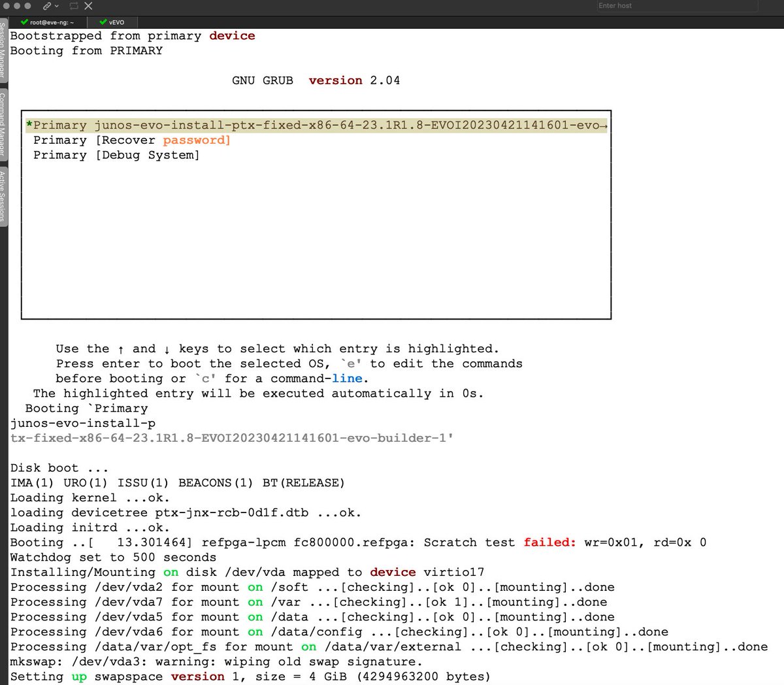Click the 'executed automatically in 0s' line
Viewport: 784px width, 685px height.
point(258,393)
